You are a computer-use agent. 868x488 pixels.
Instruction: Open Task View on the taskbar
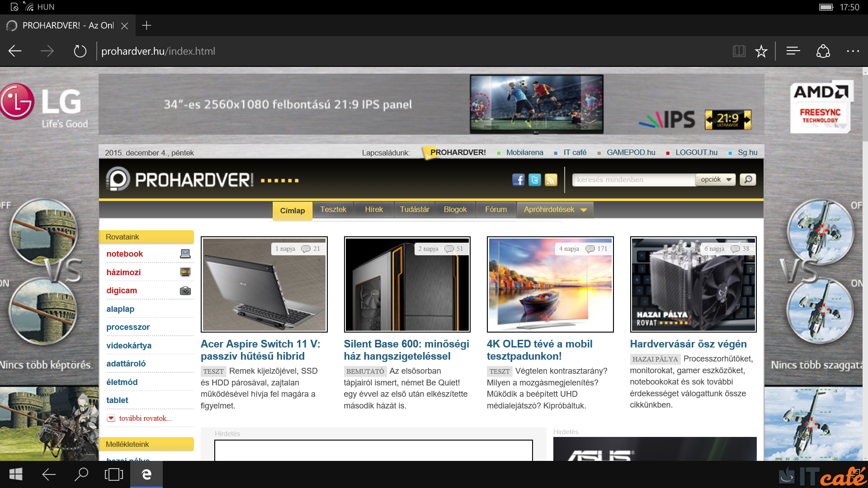113,474
